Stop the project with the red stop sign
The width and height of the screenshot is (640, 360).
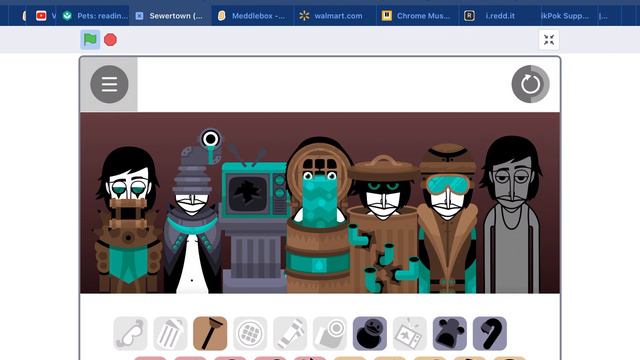110,40
